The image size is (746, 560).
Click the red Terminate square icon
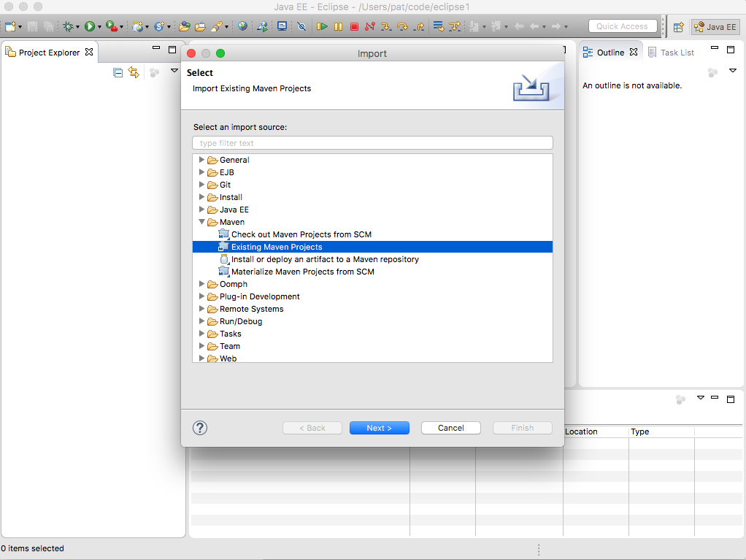pyautogui.click(x=354, y=26)
